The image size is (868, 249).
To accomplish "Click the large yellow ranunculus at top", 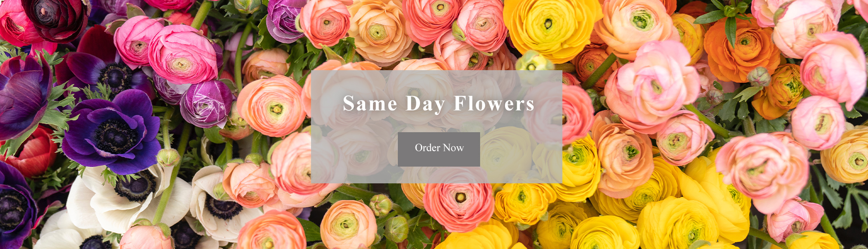I will (x=549, y=27).
